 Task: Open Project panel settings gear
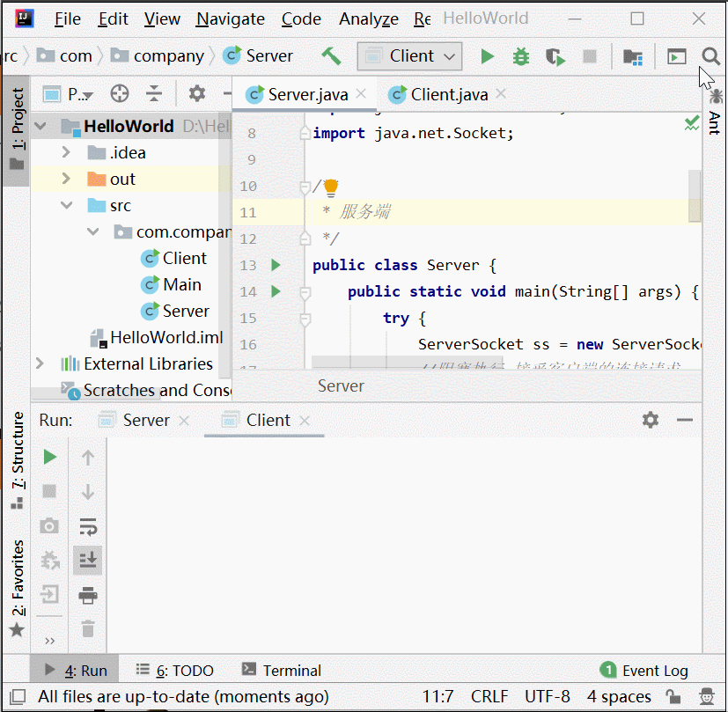(x=197, y=94)
